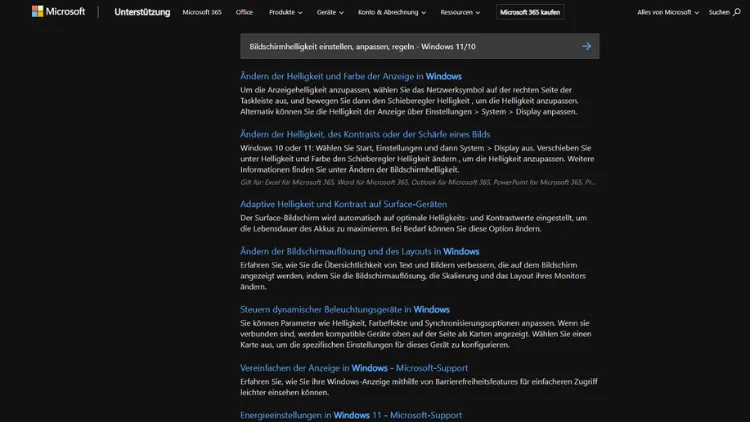Click text 'Sie können Parameter wie Helligkeit'

(x=302, y=323)
